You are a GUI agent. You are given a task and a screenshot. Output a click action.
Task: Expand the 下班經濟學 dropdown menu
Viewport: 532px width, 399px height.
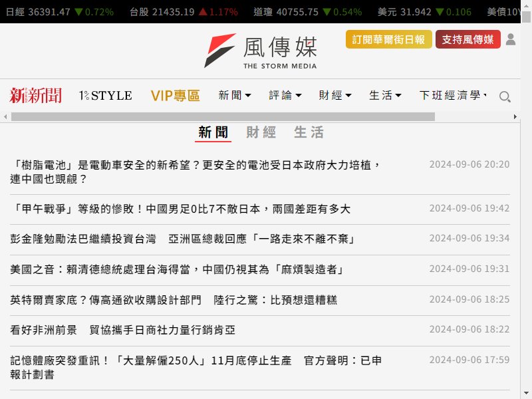pyautogui.click(x=453, y=95)
